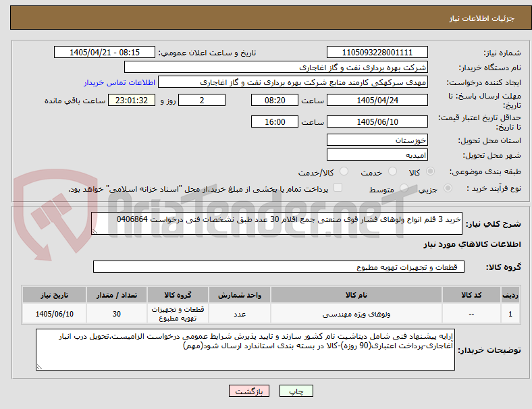Select the جزیی purchase type radio
The image size is (532, 409).
click(448, 188)
